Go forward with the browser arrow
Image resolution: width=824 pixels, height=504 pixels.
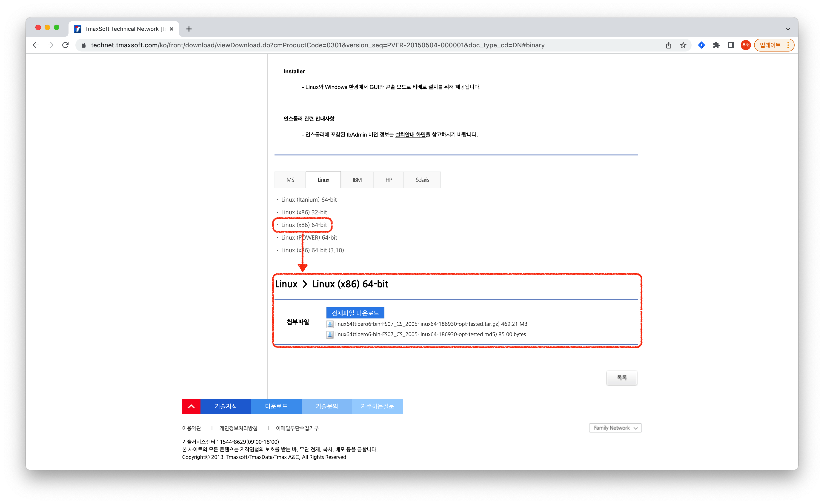point(51,45)
